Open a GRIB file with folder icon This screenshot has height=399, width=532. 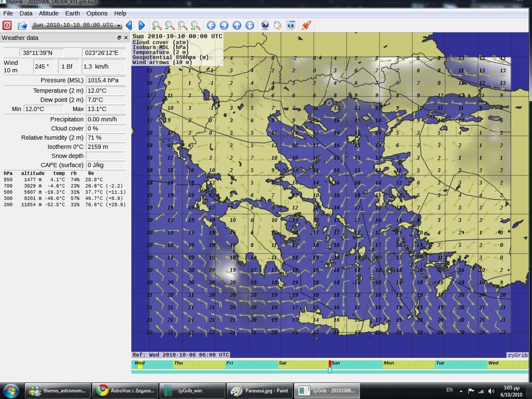pos(22,25)
